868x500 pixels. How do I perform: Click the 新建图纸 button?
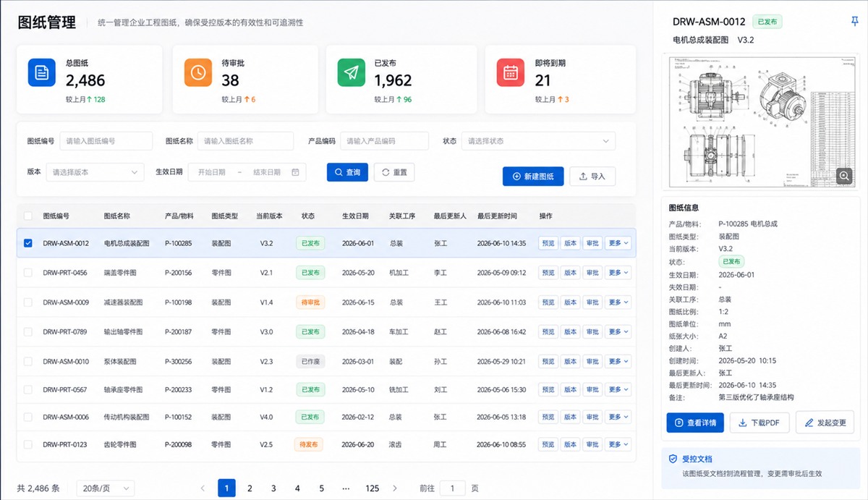[533, 177]
